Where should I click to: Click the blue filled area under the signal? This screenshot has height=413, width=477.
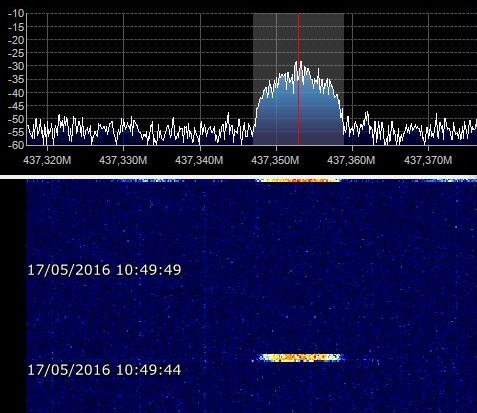click(x=299, y=117)
